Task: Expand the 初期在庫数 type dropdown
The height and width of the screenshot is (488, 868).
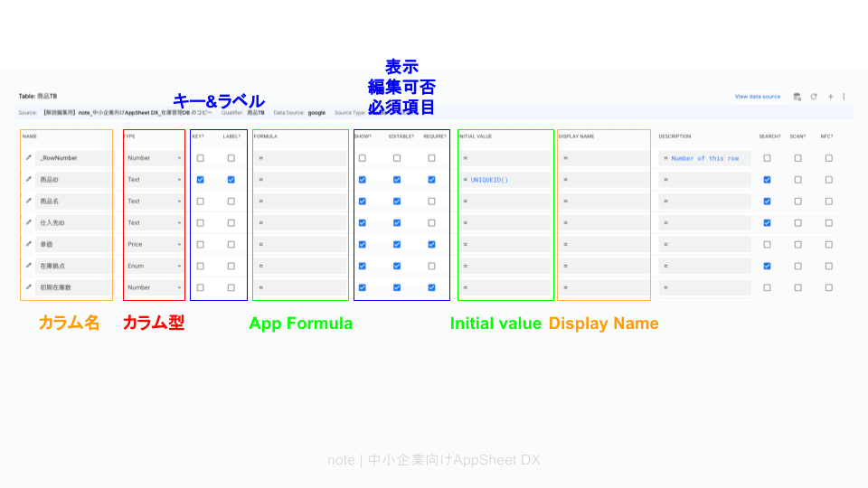Action: [154, 287]
